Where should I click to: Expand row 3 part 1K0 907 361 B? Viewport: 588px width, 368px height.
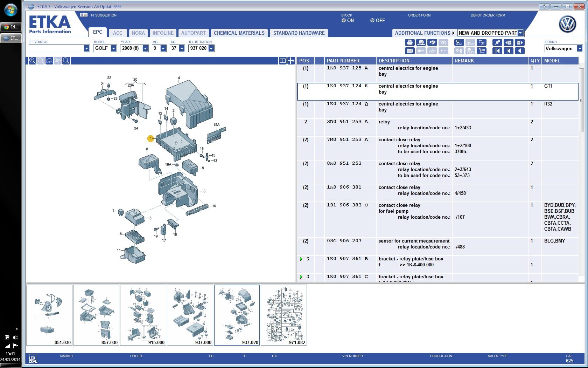pyautogui.click(x=301, y=259)
